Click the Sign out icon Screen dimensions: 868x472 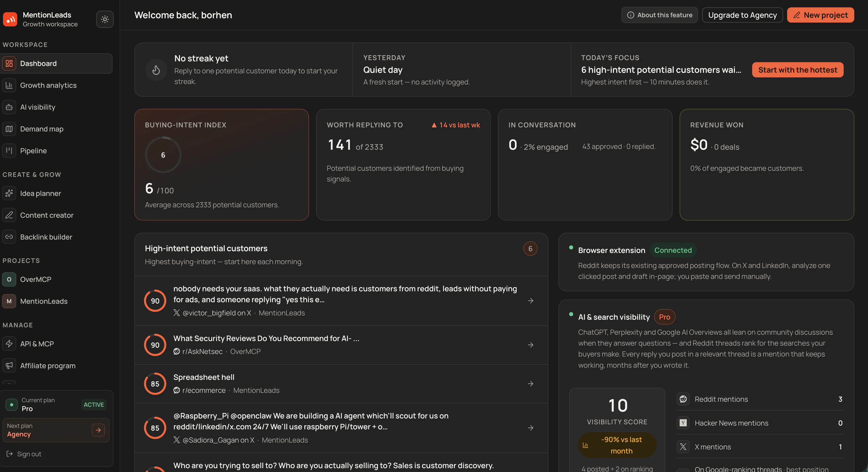click(x=9, y=454)
